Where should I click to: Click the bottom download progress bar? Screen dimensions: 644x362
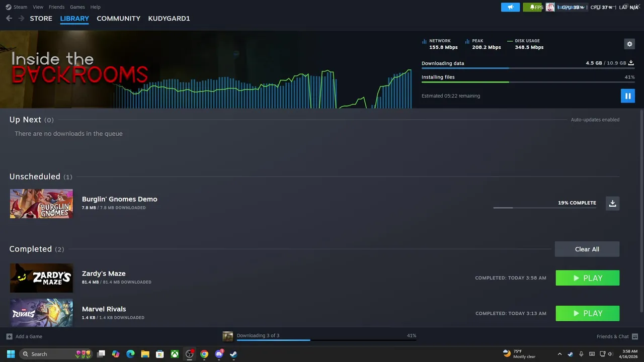coord(326,340)
